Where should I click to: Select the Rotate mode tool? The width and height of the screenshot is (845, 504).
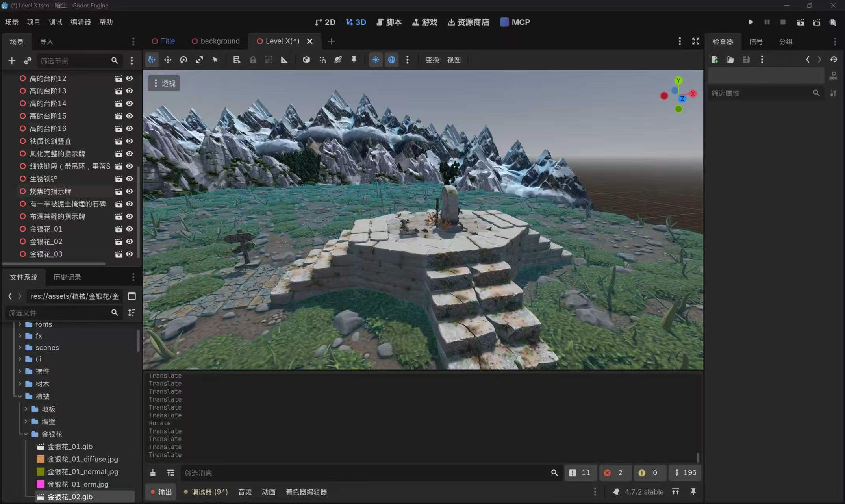[183, 60]
